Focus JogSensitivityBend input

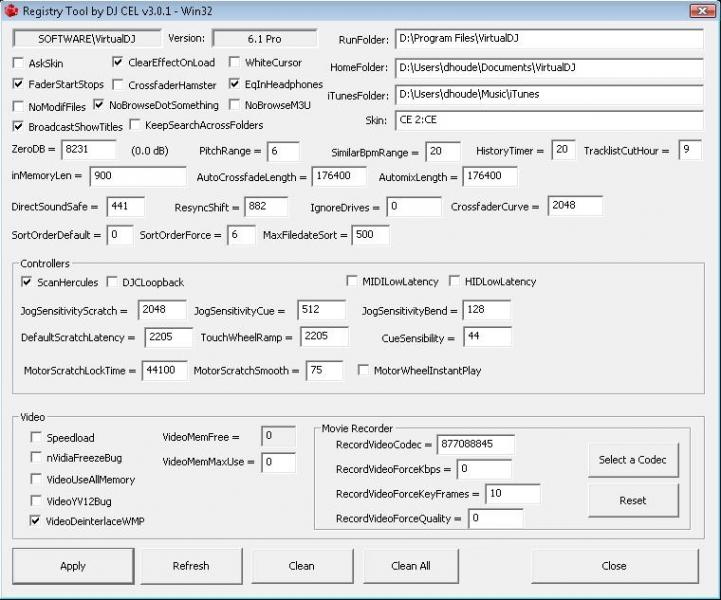[487, 310]
